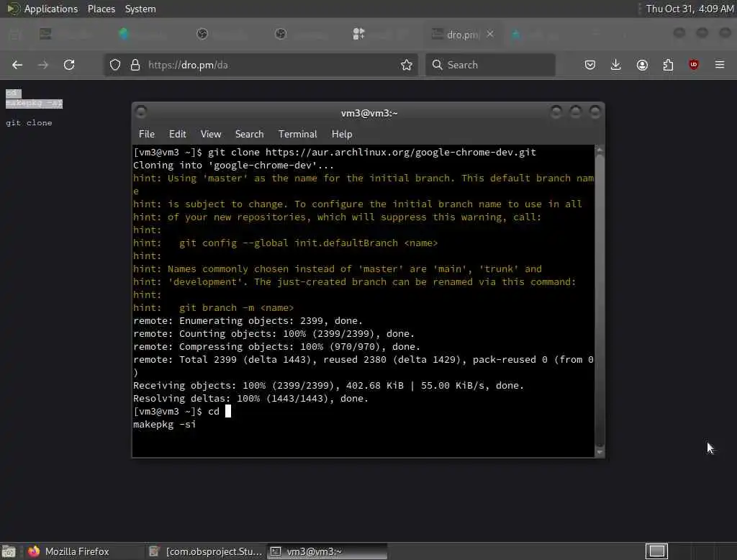
Task: Switch to com.obsproject.Studio taskbar window
Action: coord(205,551)
